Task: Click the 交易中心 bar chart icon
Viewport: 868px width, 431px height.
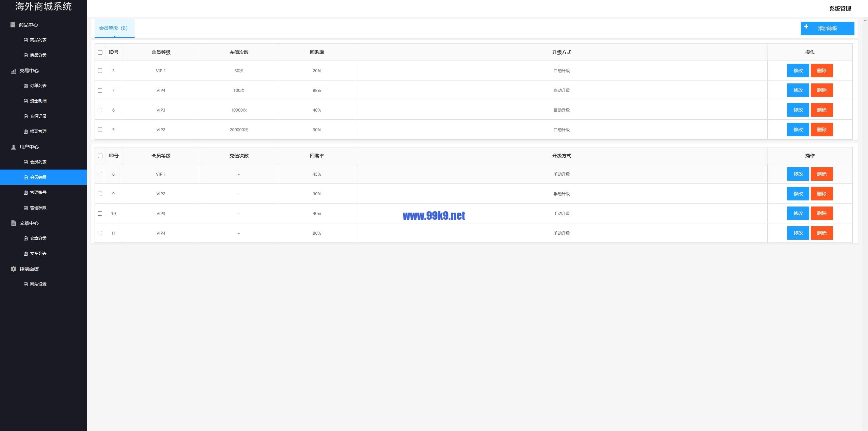Action: [x=14, y=71]
